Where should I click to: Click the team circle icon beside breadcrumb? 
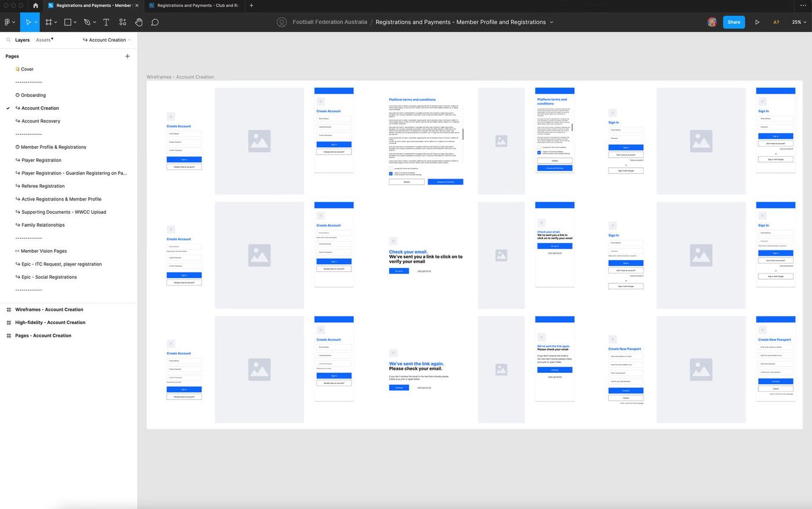[282, 22]
